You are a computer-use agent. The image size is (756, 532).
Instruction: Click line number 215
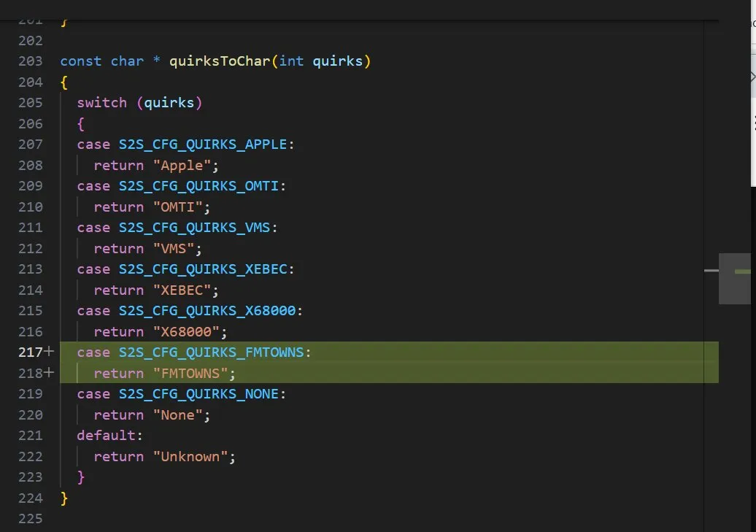coord(31,311)
